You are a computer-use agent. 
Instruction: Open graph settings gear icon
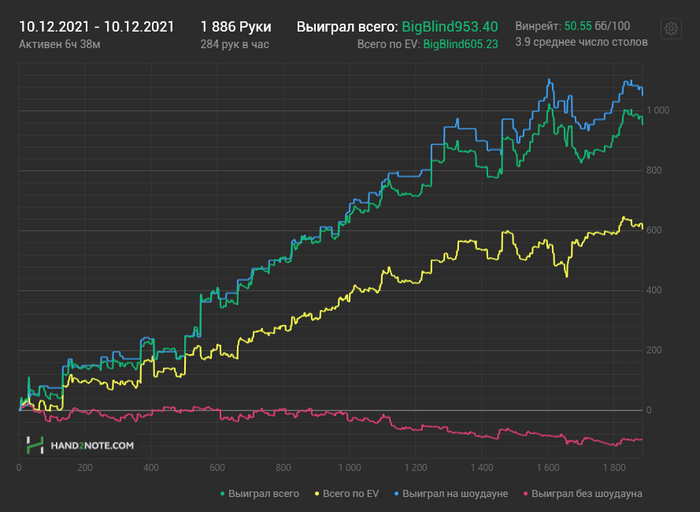coord(671,29)
